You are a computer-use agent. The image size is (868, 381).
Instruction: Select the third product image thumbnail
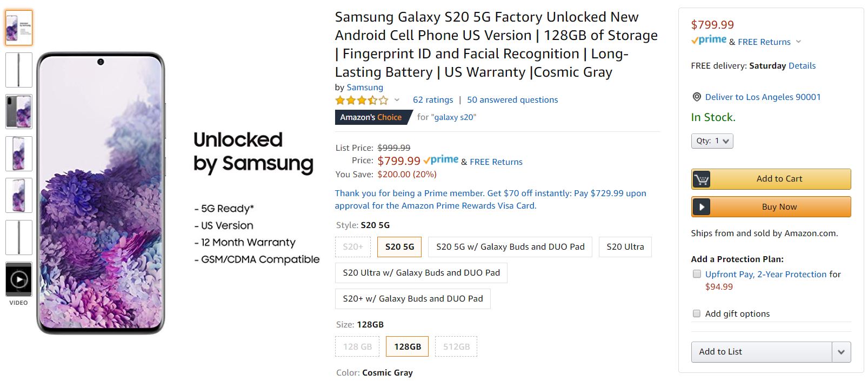(19, 111)
